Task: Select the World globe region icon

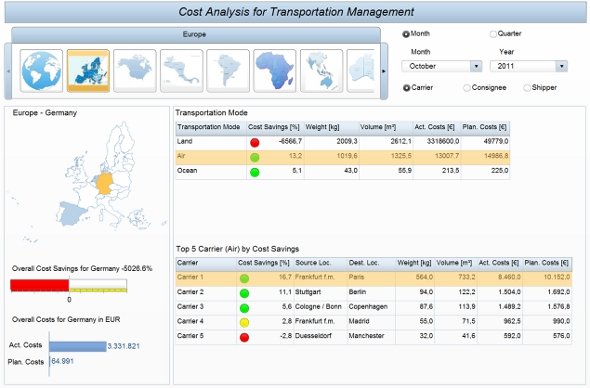Action: [41, 71]
